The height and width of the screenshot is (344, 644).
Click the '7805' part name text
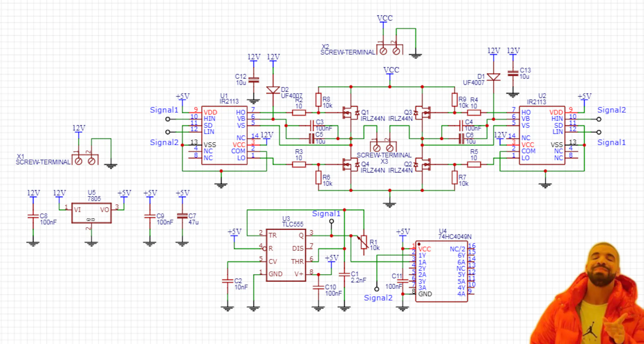pos(94,199)
